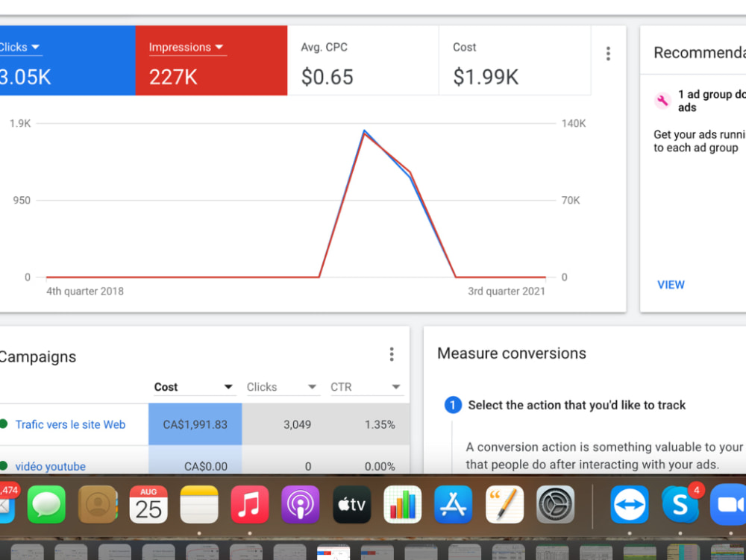Click the 4th quarter 2018 axis label
The width and height of the screenshot is (746, 560).
click(85, 291)
